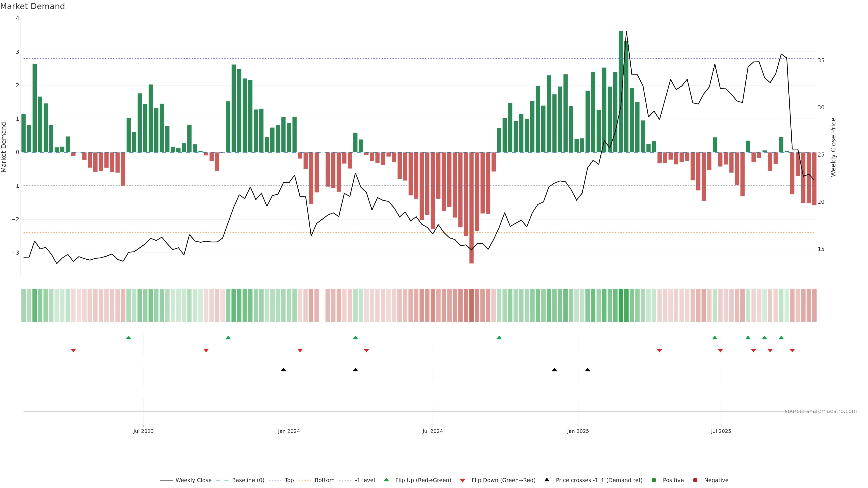Click the Market Demand chart title

[32, 6]
